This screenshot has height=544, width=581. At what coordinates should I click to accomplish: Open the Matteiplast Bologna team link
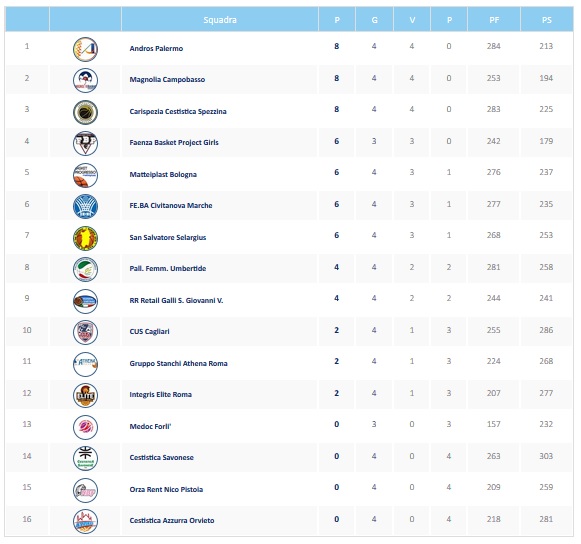coord(163,175)
